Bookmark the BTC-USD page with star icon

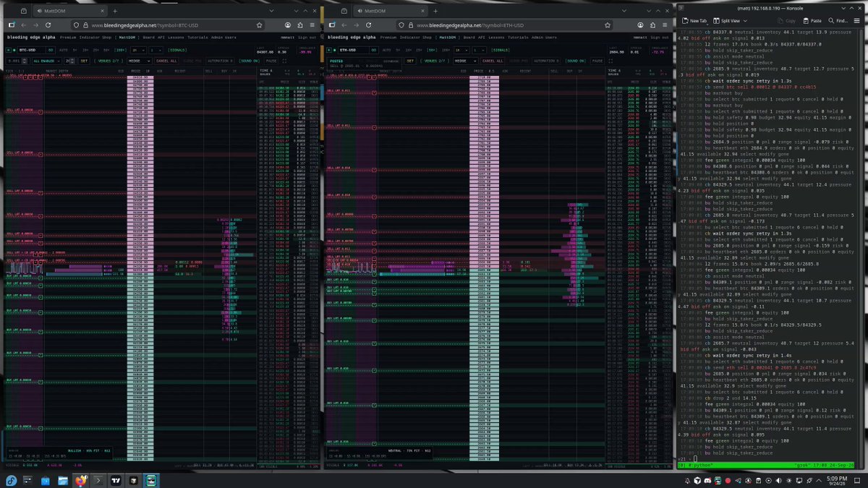[x=260, y=25]
